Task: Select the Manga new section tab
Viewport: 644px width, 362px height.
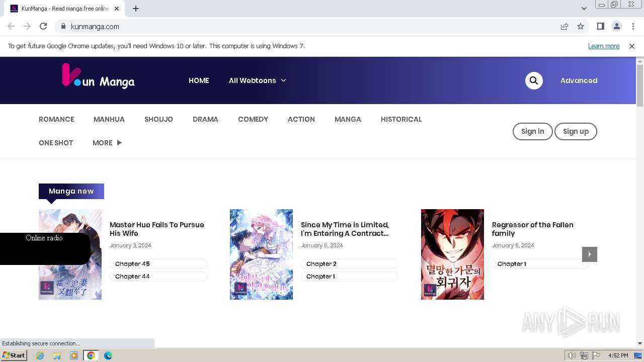Action: 71,191
